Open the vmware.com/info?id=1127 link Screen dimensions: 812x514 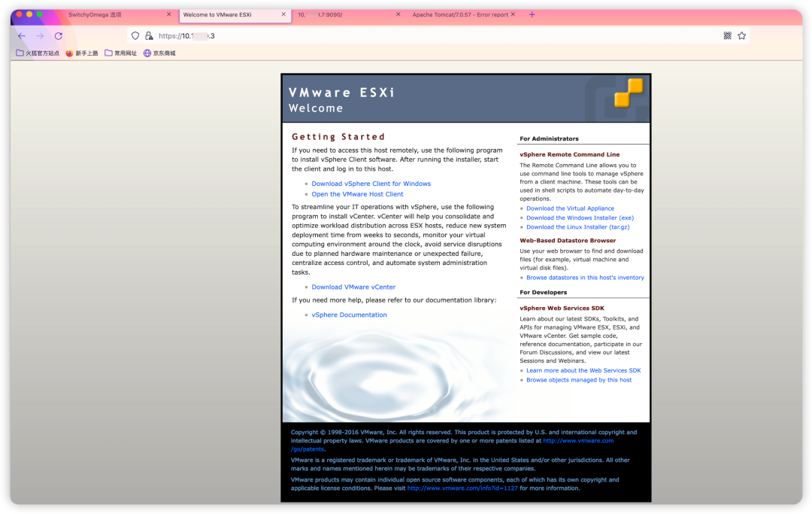(x=462, y=488)
